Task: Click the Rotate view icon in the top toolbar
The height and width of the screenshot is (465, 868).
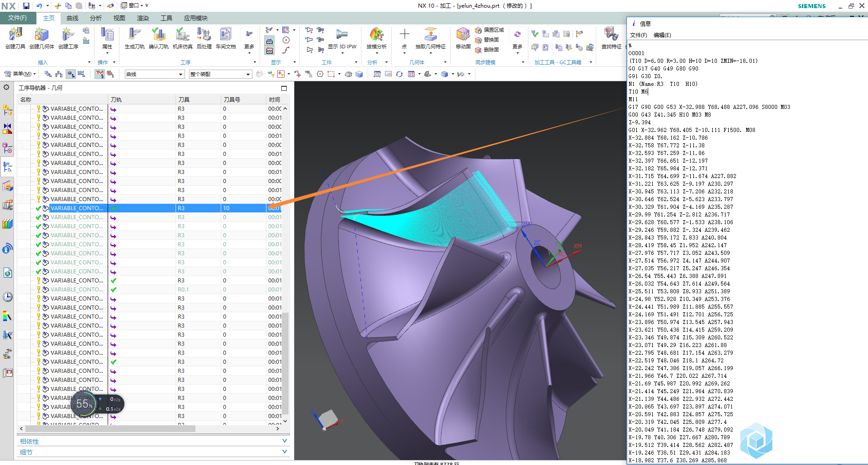Action: (x=399, y=74)
